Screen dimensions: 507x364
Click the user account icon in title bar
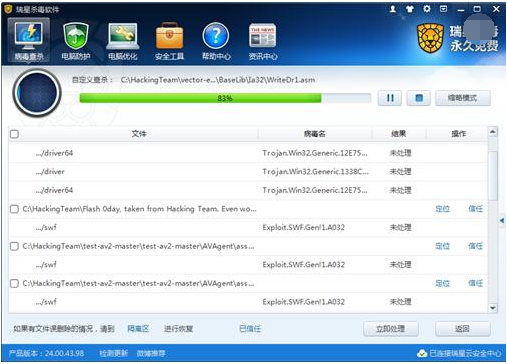coord(393,9)
